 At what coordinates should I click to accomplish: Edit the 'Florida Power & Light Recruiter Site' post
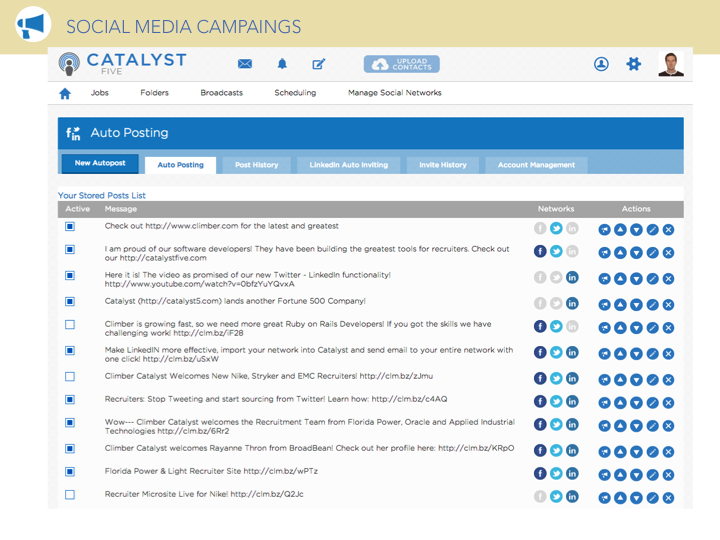pyautogui.click(x=652, y=475)
